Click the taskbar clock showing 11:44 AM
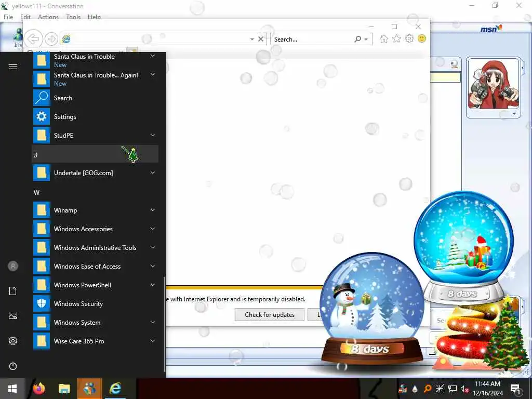 click(x=487, y=389)
